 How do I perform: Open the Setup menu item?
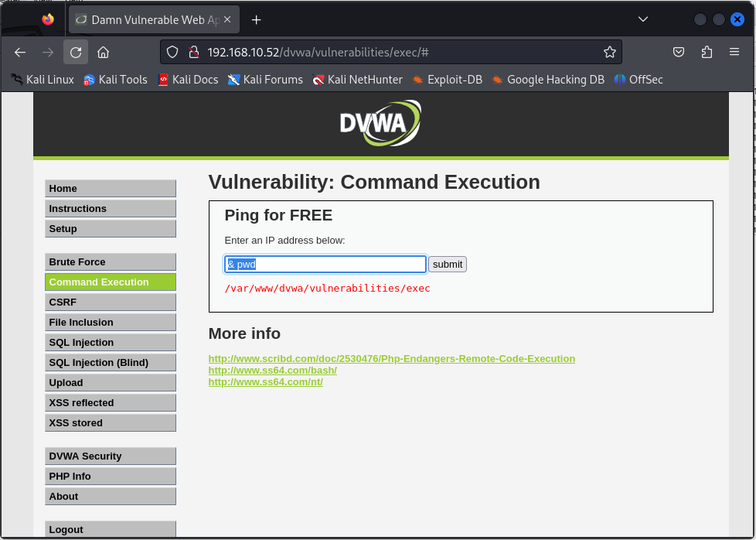click(x=111, y=229)
